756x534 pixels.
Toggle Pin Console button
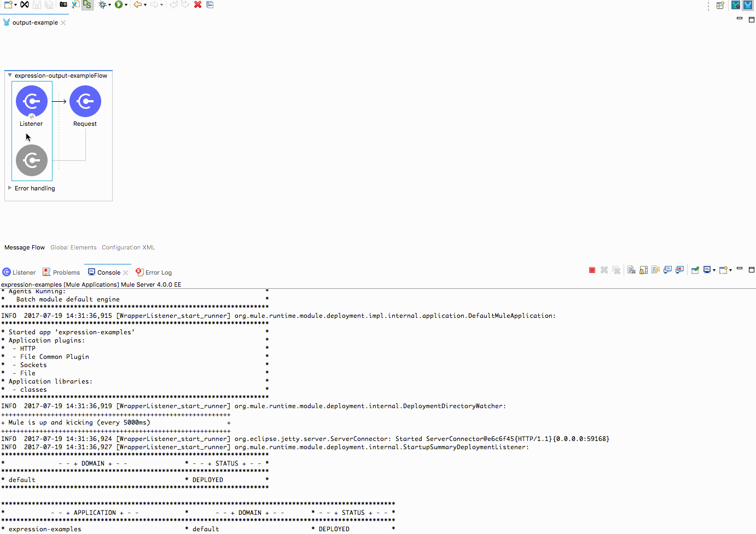[695, 270]
